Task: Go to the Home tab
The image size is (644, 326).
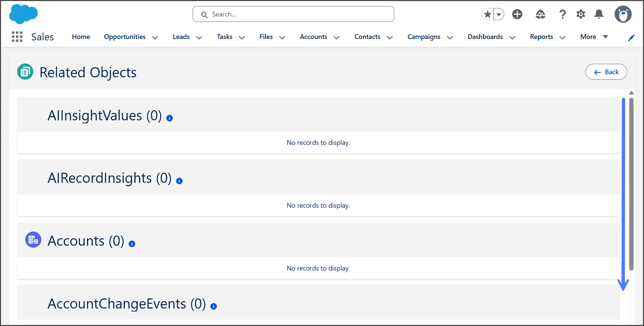Action: click(x=81, y=37)
